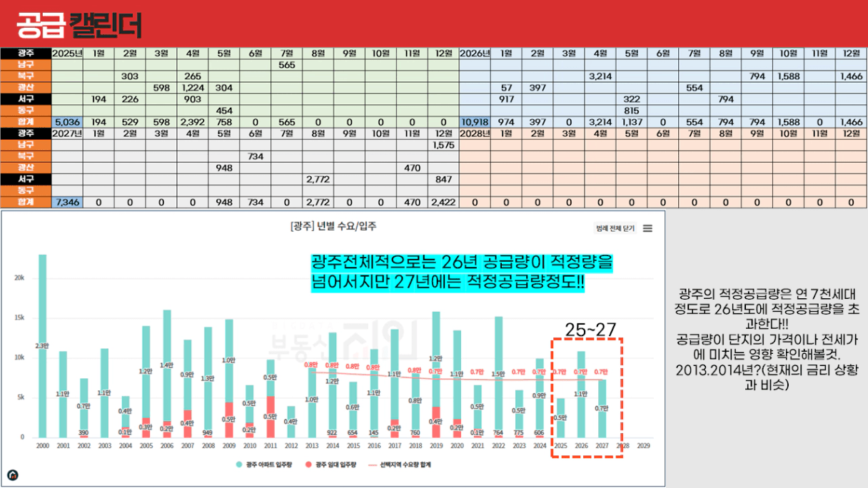Click the 광산 cell showing 1,224
This screenshot has width=868, height=488.
193,88
